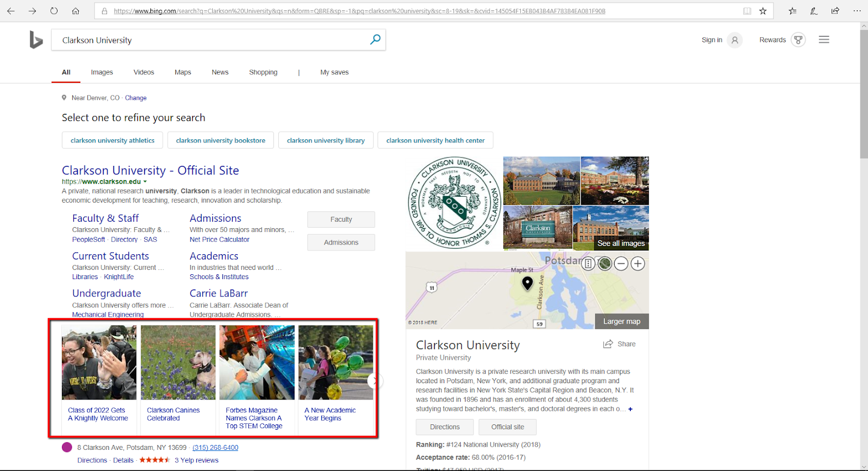The height and width of the screenshot is (471, 868).
Task: Click the Share icon in knowledge panel
Action: [x=608, y=344]
